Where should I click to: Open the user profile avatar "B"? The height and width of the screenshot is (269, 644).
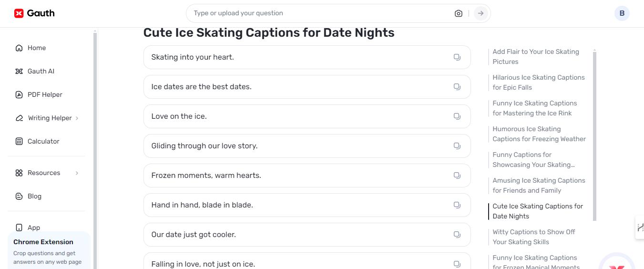point(622,13)
